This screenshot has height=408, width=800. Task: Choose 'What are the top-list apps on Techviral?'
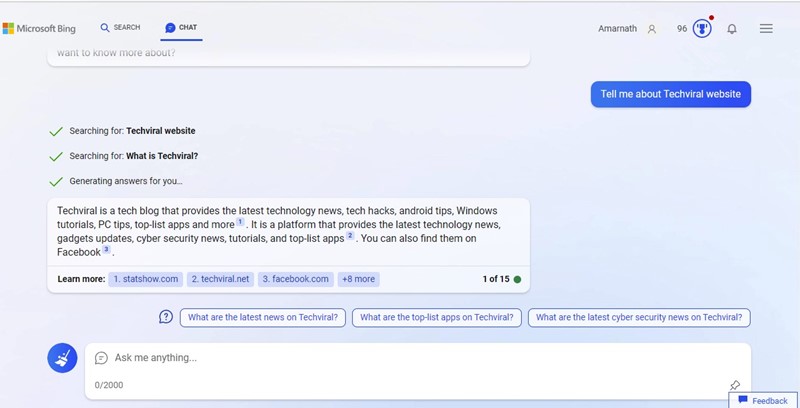click(x=437, y=317)
